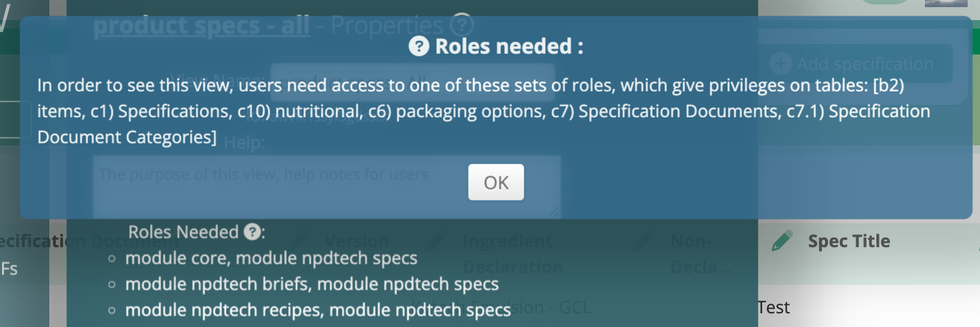Click the pencil icon beside Version column
The height and width of the screenshot is (327, 980).
[299, 241]
